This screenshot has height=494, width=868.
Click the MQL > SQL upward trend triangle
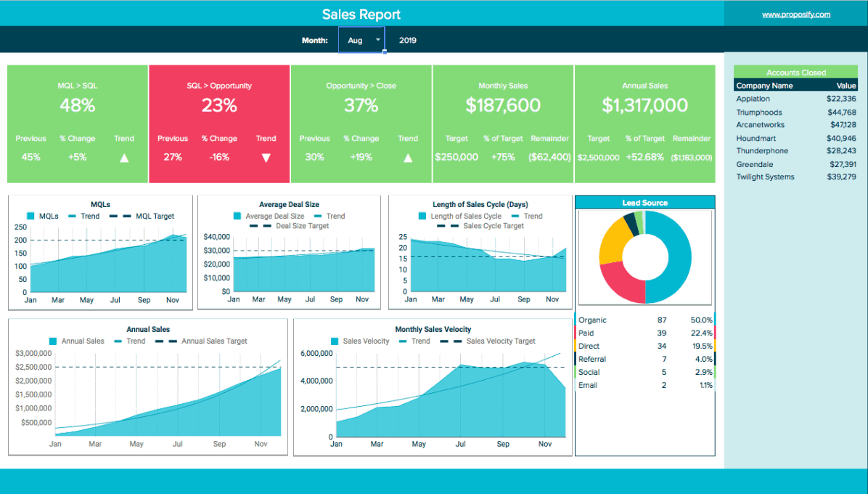[124, 158]
